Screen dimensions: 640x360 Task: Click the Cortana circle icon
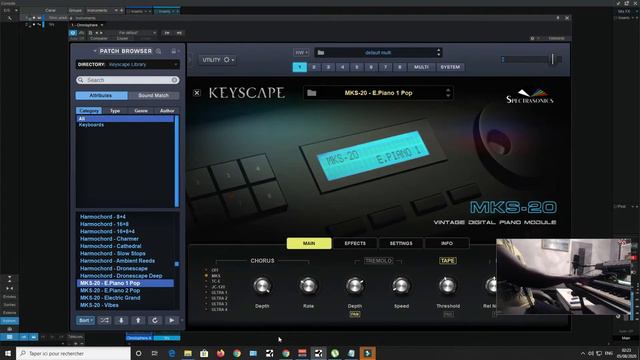138,353
